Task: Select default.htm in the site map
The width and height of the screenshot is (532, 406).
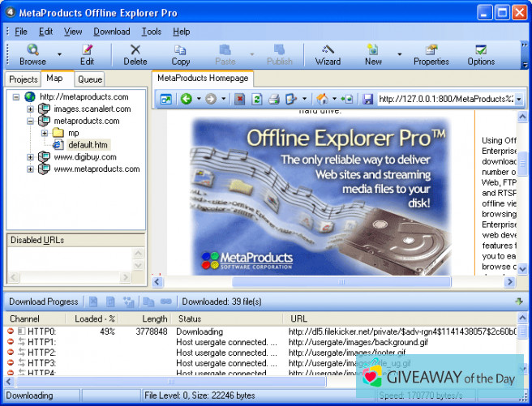Action: coord(88,145)
